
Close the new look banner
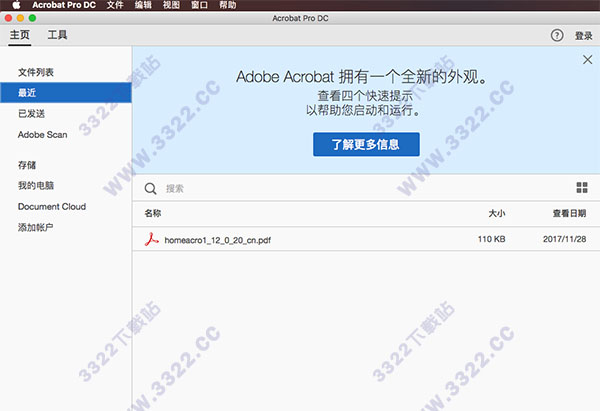point(587,59)
